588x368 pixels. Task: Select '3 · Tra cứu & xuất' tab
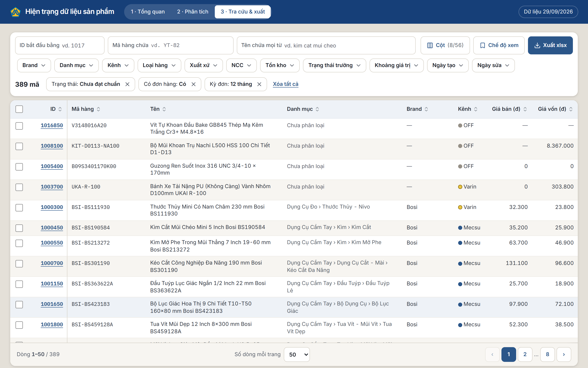coord(243,12)
